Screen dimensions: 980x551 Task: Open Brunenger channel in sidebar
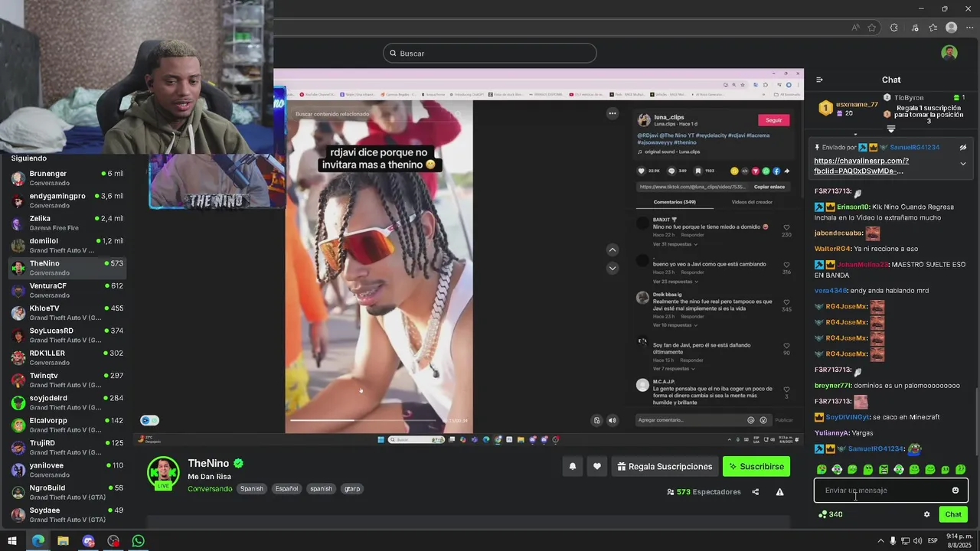(x=67, y=178)
